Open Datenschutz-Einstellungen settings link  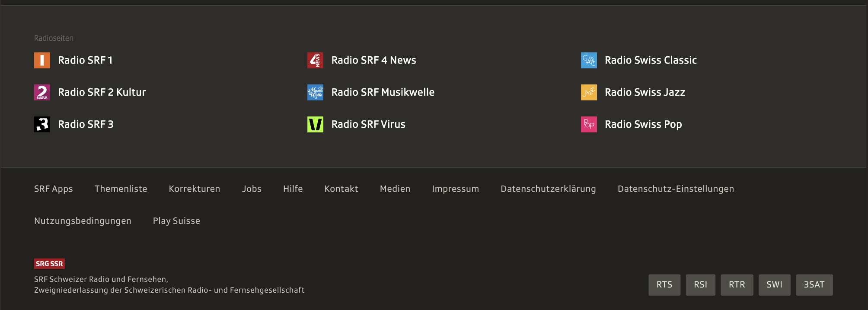[676, 189]
